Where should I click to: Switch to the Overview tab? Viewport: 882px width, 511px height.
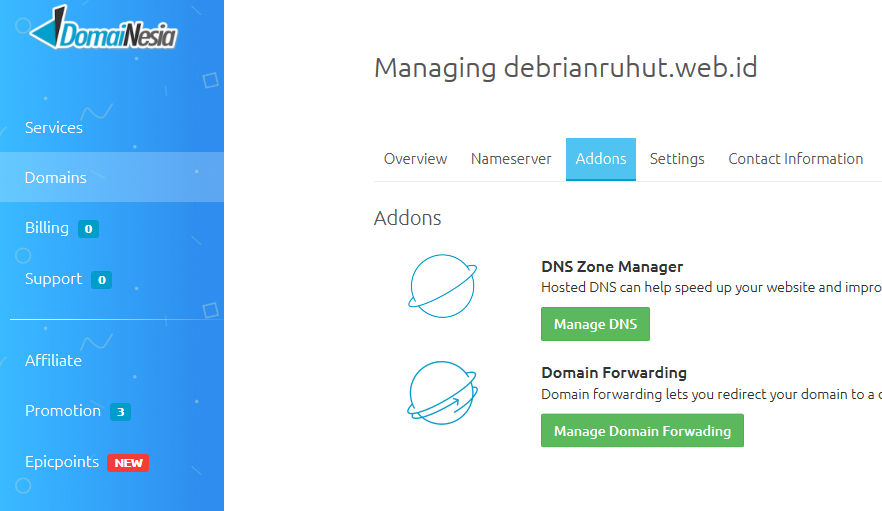click(415, 159)
